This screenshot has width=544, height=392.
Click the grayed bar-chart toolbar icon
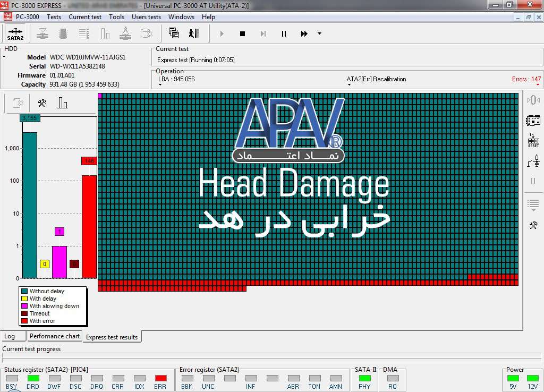click(105, 33)
